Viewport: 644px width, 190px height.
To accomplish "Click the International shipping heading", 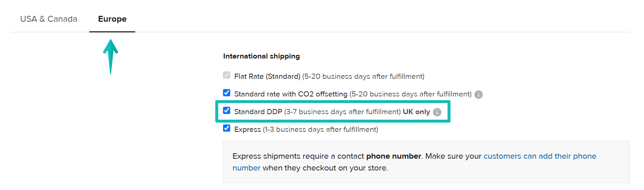I will click(x=261, y=56).
